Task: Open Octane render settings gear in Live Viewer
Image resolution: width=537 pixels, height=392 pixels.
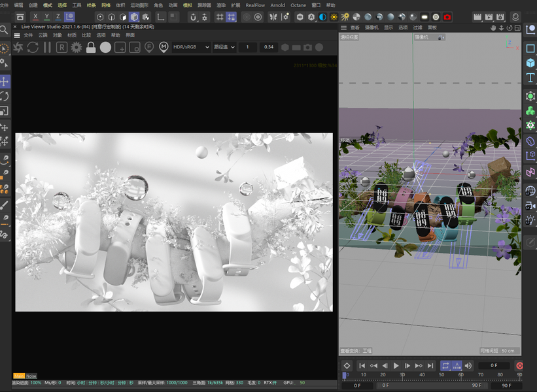Action: (76, 47)
